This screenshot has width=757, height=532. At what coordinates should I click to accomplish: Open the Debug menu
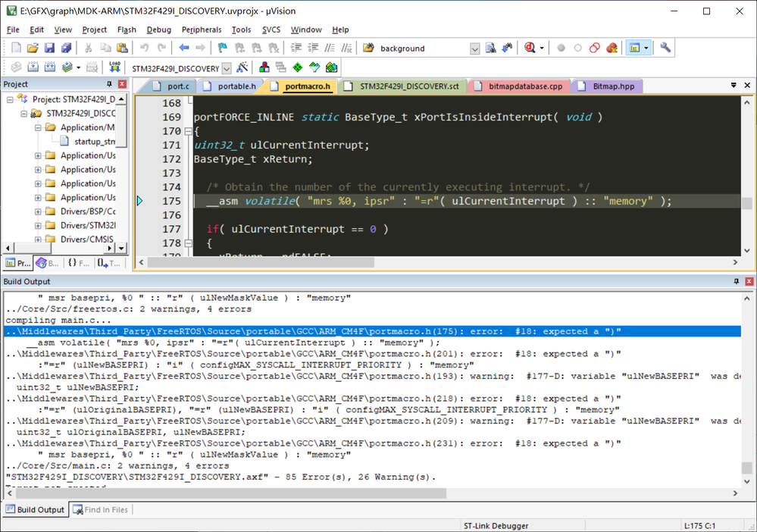tap(159, 30)
